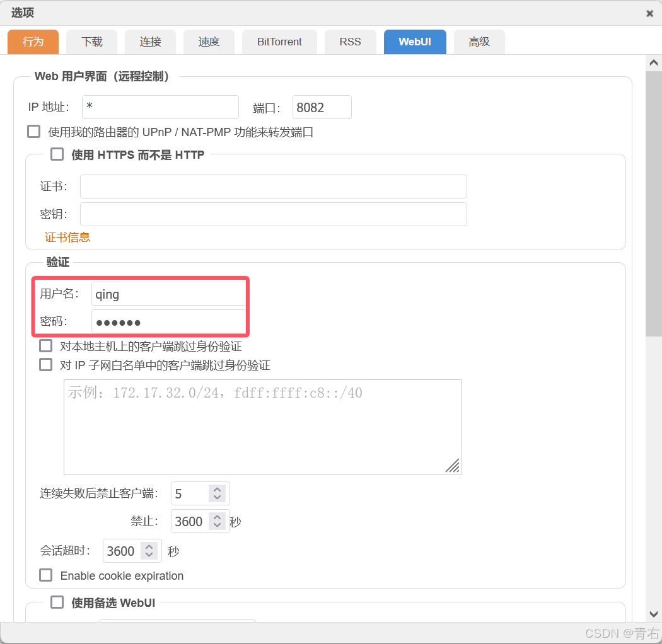662x644 pixels.
Task: Click the IP 地址 input field
Action: (160, 107)
